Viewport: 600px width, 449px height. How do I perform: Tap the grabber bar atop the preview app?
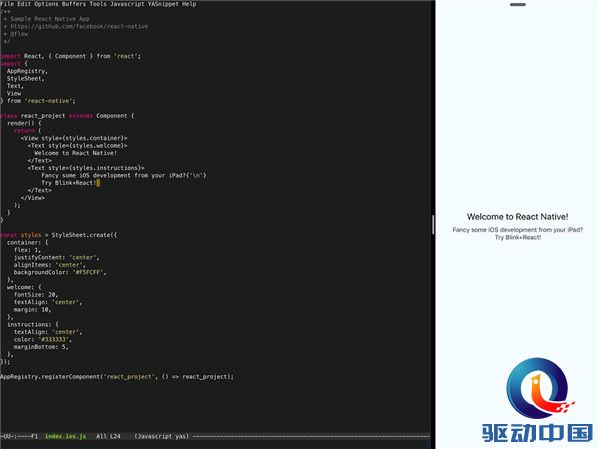(x=517, y=5)
